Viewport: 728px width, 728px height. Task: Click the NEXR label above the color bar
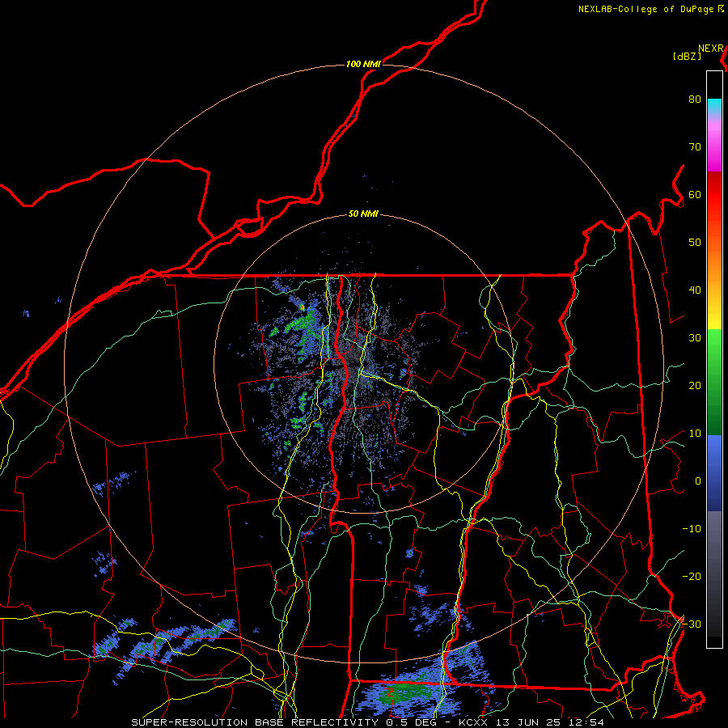[x=711, y=49]
